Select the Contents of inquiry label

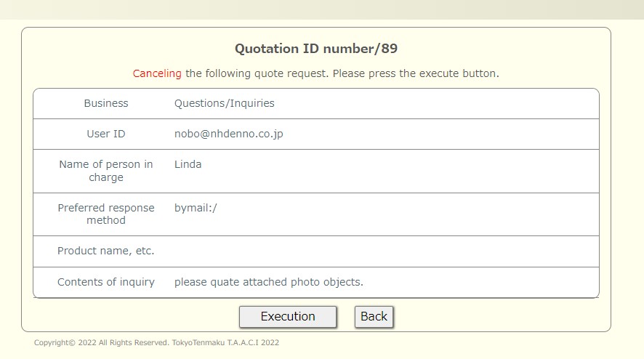pos(106,282)
